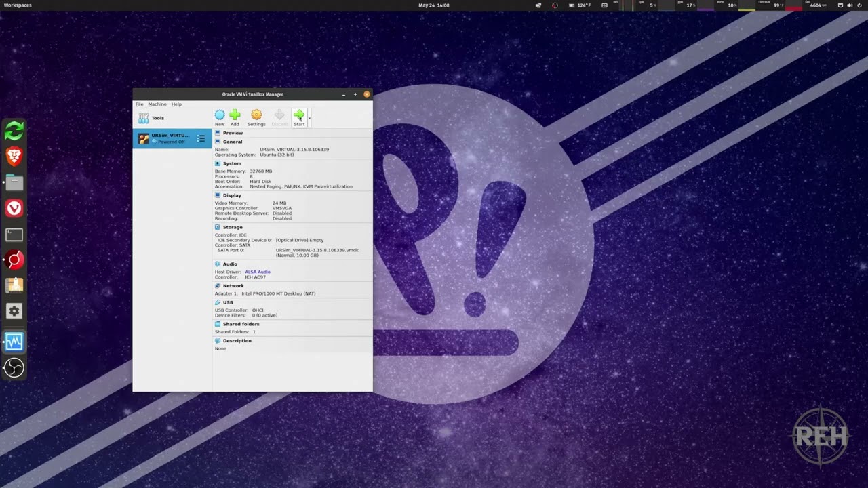Click the Display section header
Image resolution: width=868 pixels, height=488 pixels.
tap(232, 195)
